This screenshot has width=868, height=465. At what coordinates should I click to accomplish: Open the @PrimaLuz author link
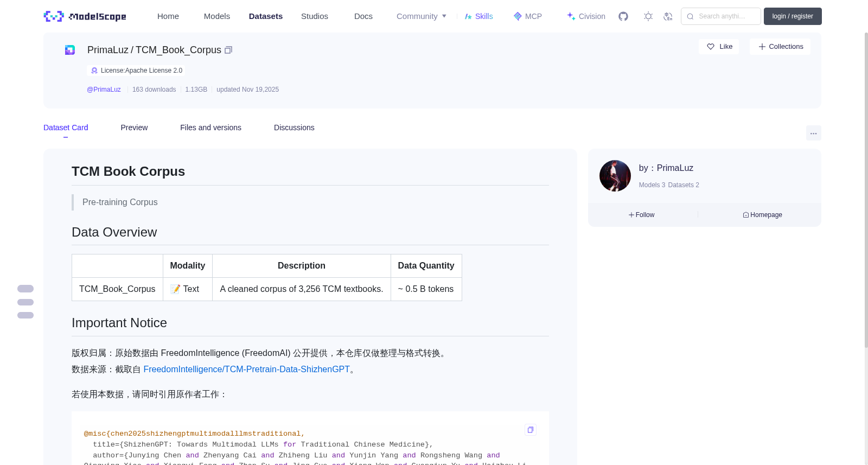(104, 90)
